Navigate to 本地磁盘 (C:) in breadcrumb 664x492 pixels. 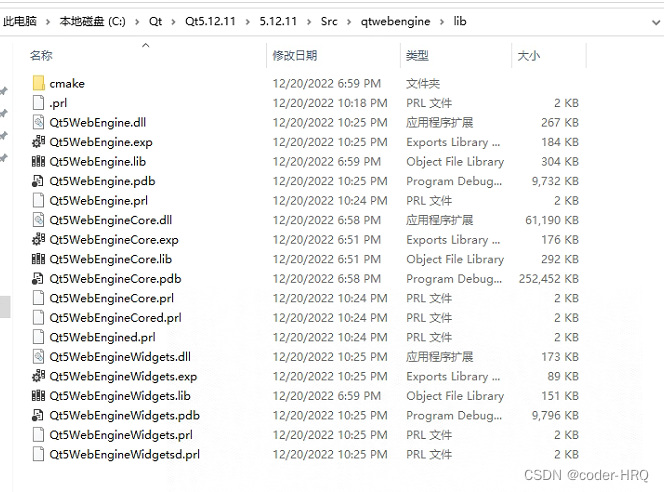click(x=92, y=21)
